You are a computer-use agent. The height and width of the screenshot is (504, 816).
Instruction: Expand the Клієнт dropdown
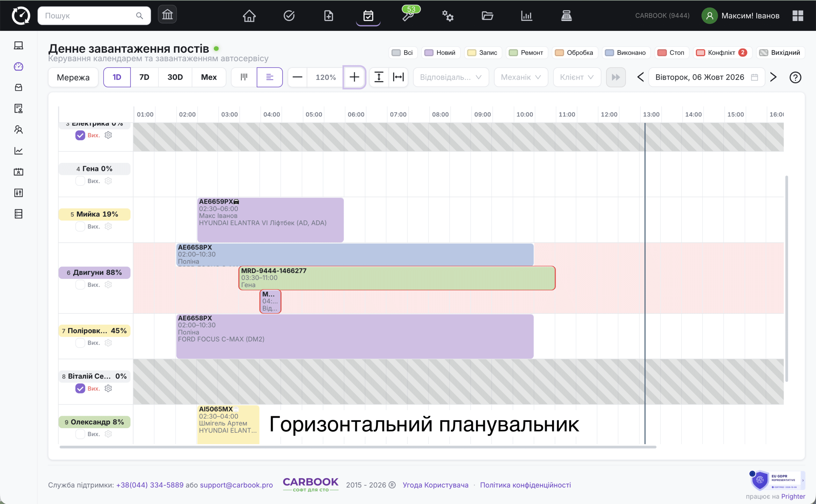pos(577,77)
